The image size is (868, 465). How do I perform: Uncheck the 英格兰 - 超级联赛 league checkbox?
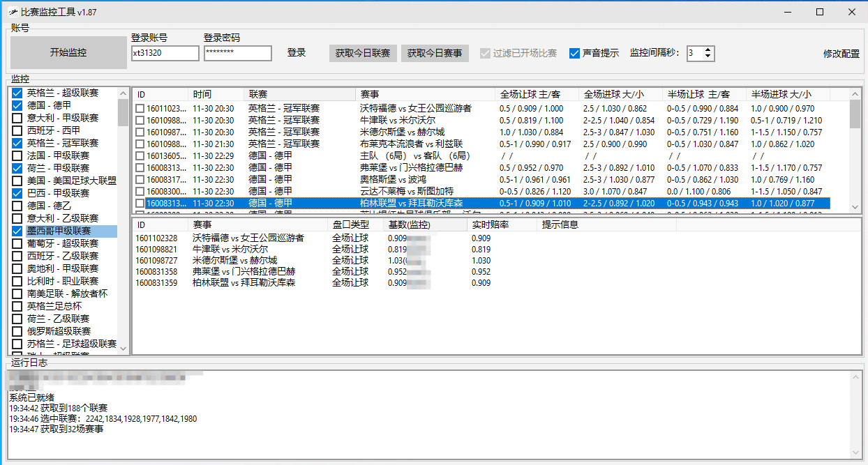tap(17, 93)
